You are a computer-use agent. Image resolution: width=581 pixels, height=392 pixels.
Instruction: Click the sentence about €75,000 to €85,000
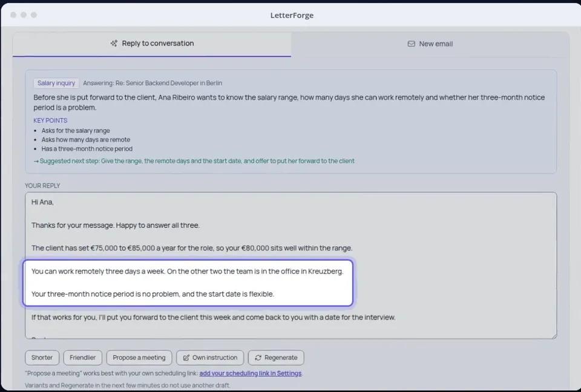[192, 248]
